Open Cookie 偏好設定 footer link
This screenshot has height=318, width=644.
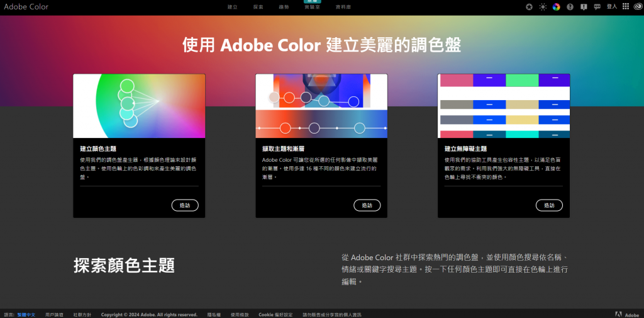pos(275,315)
